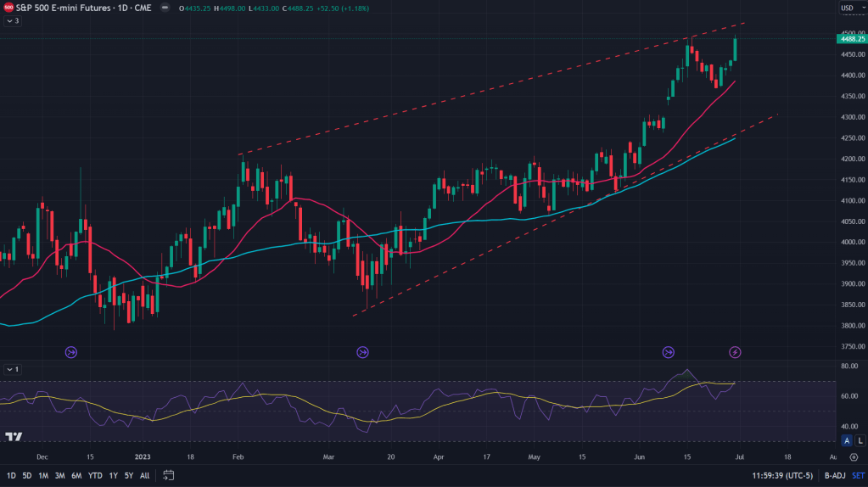Click the market status icon beside CME
Screen dimensions: 868x487
coord(164,8)
